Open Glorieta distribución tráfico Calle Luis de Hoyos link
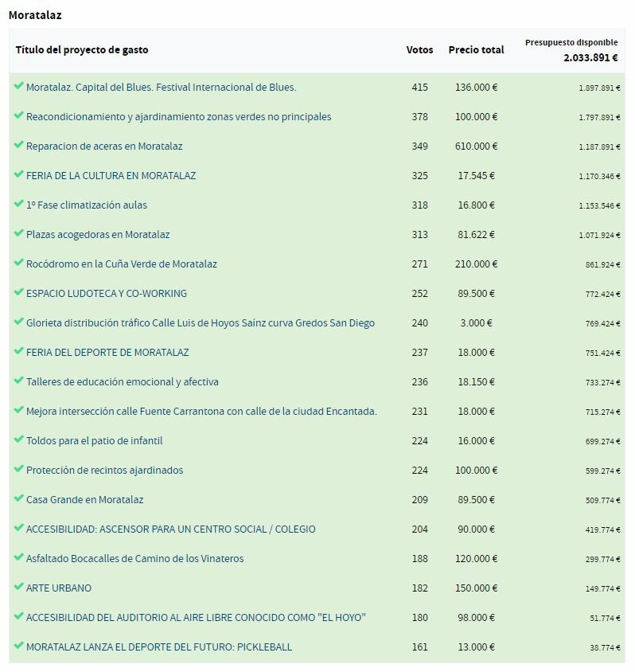The width and height of the screenshot is (635, 672). (200, 323)
